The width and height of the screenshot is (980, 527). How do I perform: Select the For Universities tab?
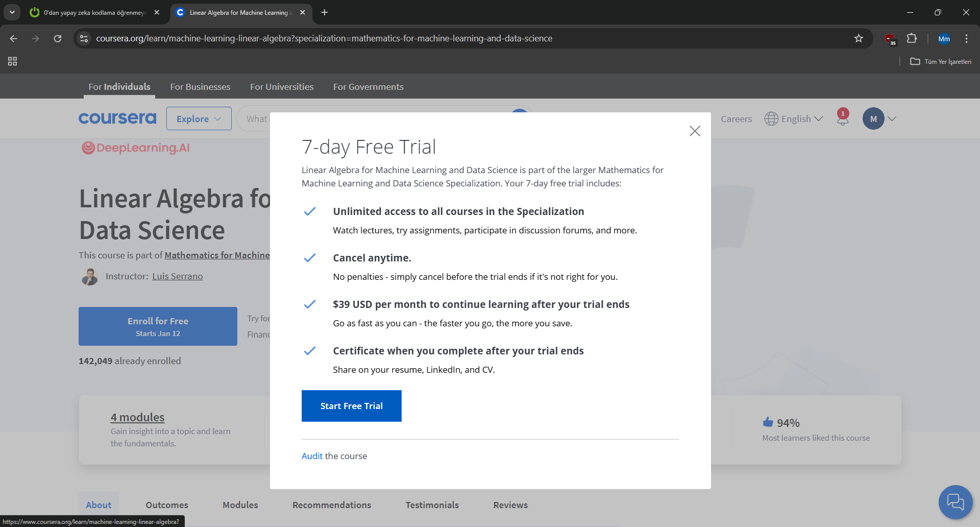(282, 87)
